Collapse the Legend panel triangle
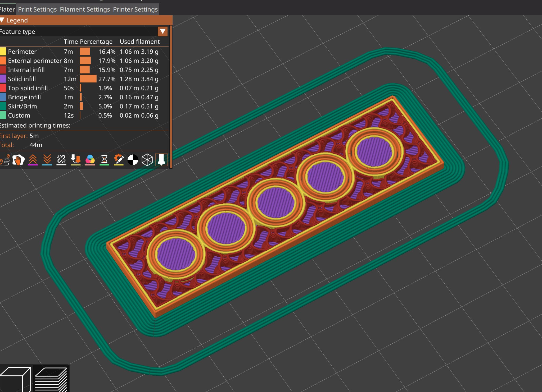Image resolution: width=542 pixels, height=392 pixels. point(2,20)
